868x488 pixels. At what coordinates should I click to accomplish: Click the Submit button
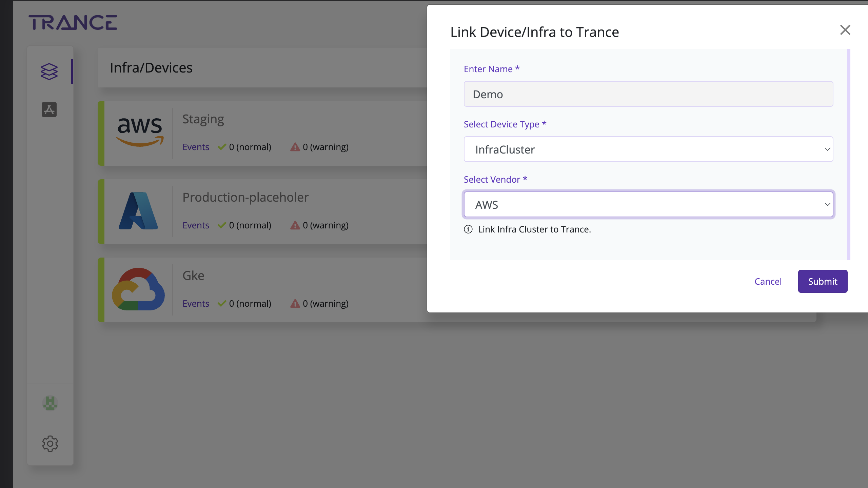(x=823, y=281)
